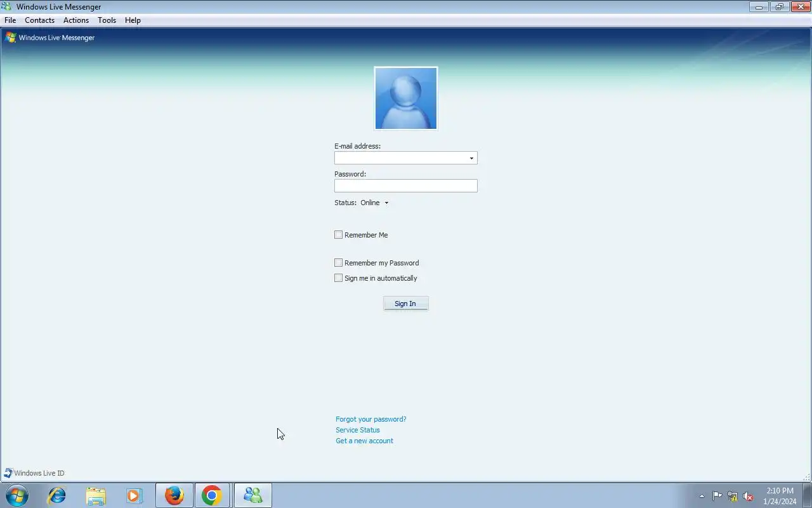Check the Remember Me checkbox

338,235
